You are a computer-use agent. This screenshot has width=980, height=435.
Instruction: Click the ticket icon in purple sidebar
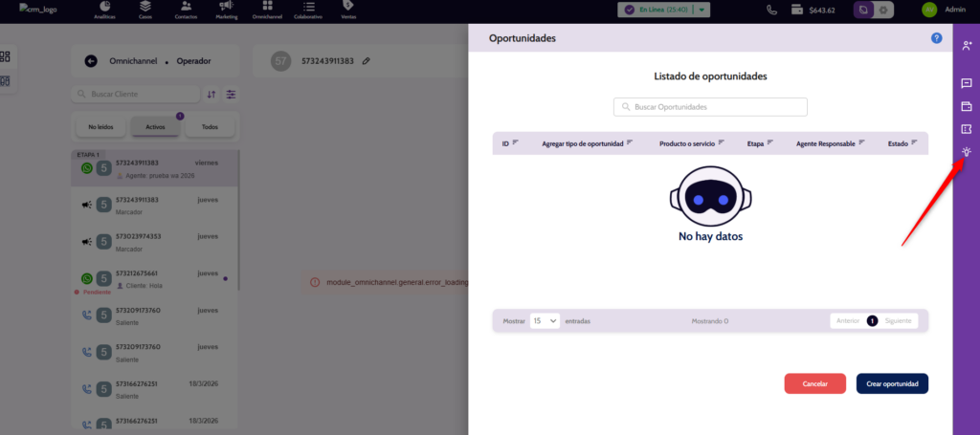tap(967, 129)
